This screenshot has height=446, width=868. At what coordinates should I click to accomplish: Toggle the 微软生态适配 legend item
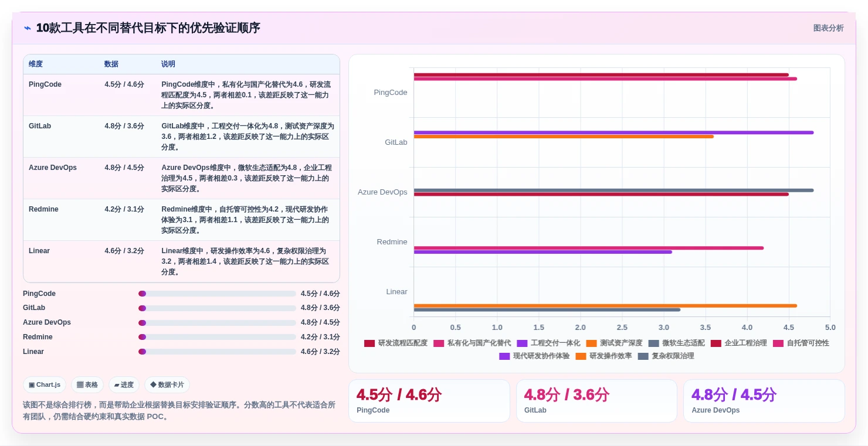point(676,343)
